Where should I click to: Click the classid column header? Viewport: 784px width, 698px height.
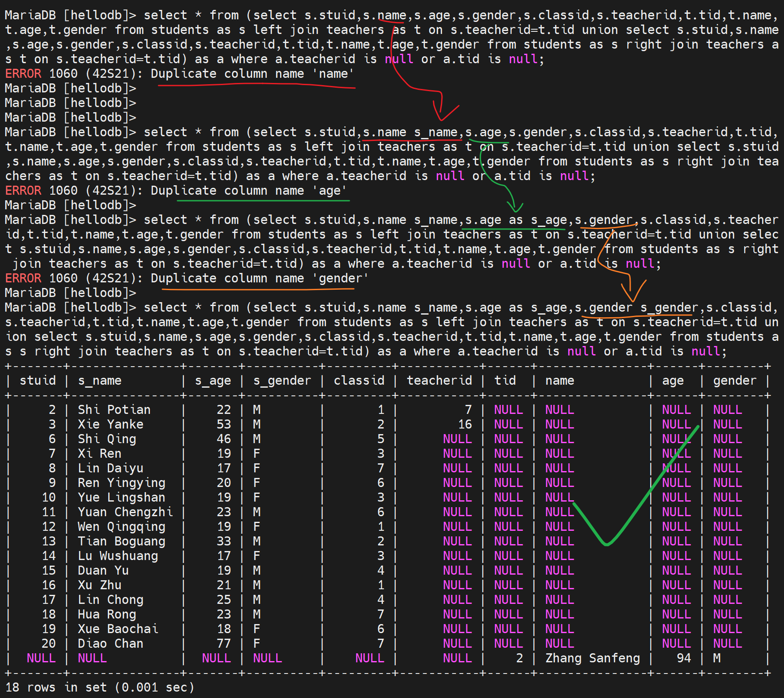[359, 381]
